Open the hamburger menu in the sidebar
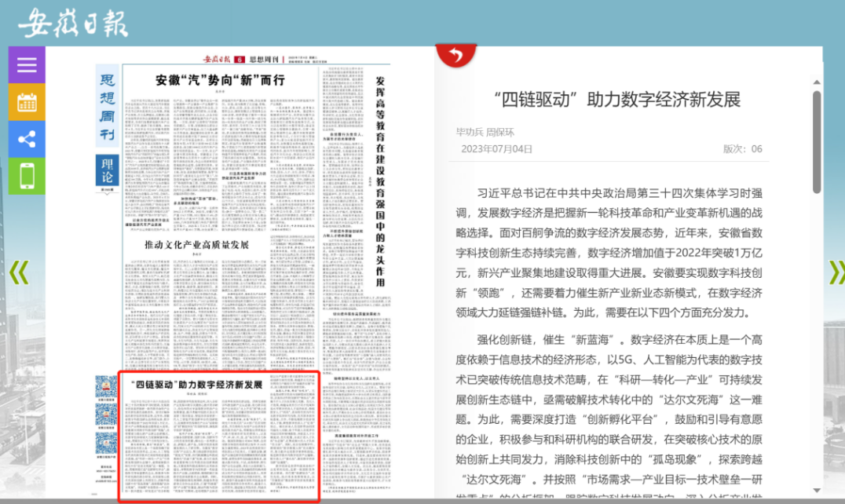The image size is (845, 504). coord(27,64)
